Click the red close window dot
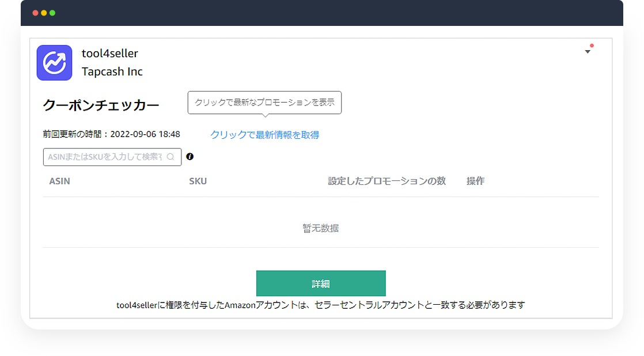644x356 pixels. 35,13
